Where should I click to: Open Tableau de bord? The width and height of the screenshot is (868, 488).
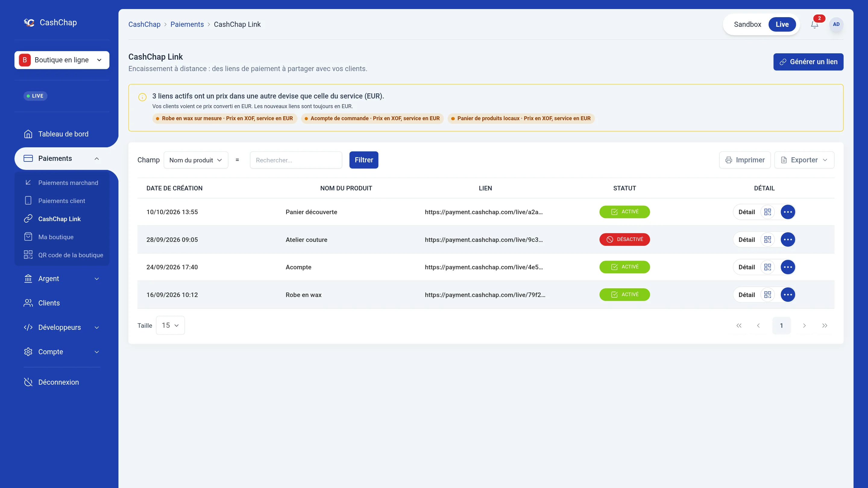62,134
